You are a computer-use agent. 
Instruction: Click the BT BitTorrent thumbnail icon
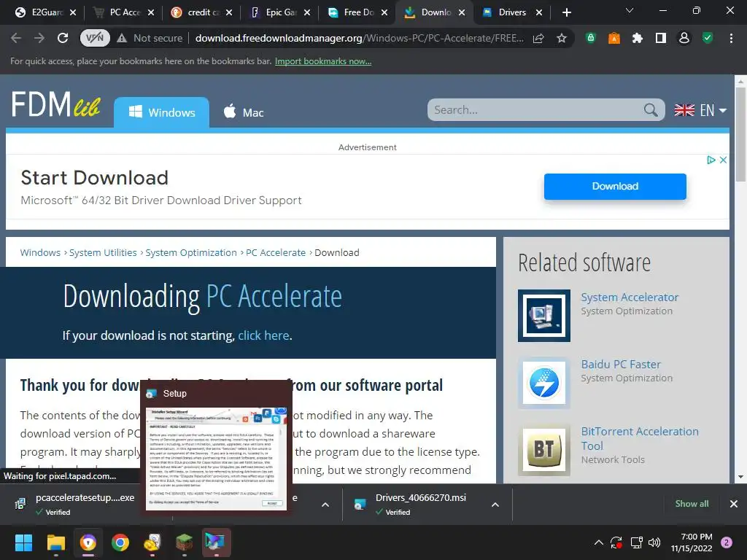(x=544, y=450)
